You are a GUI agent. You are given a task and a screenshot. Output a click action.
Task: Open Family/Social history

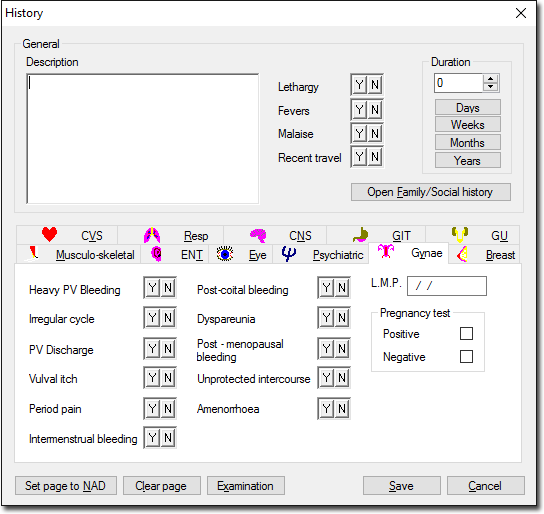431,192
